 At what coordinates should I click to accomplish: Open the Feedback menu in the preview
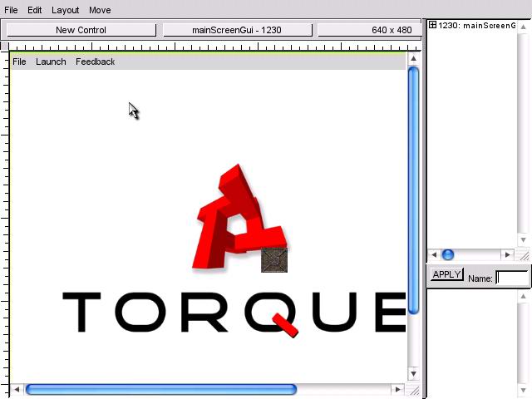(x=96, y=62)
